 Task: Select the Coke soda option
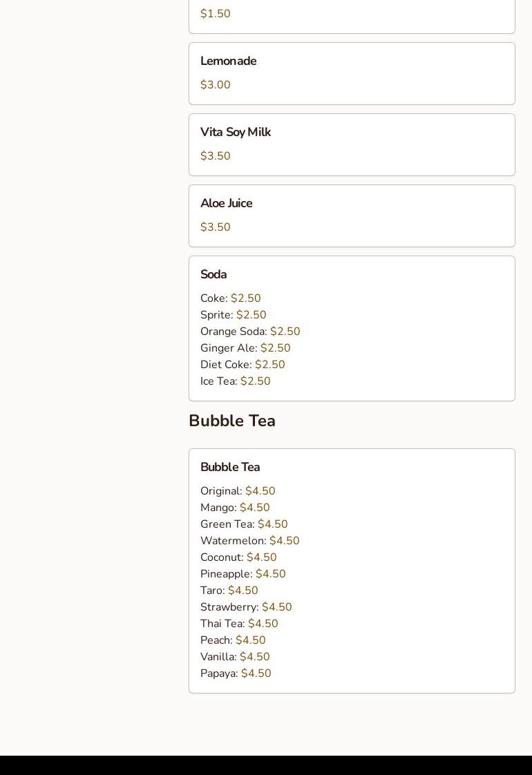[230, 298]
